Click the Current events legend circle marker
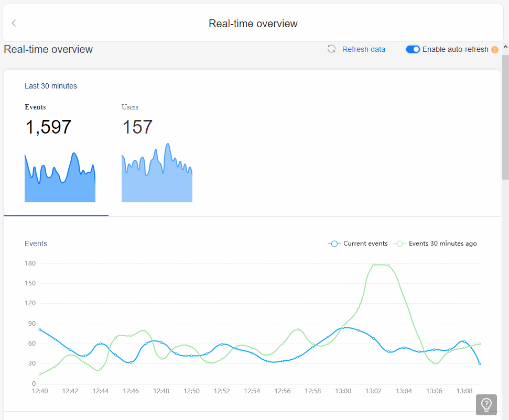Viewport: 509px width, 420px height. coord(334,244)
